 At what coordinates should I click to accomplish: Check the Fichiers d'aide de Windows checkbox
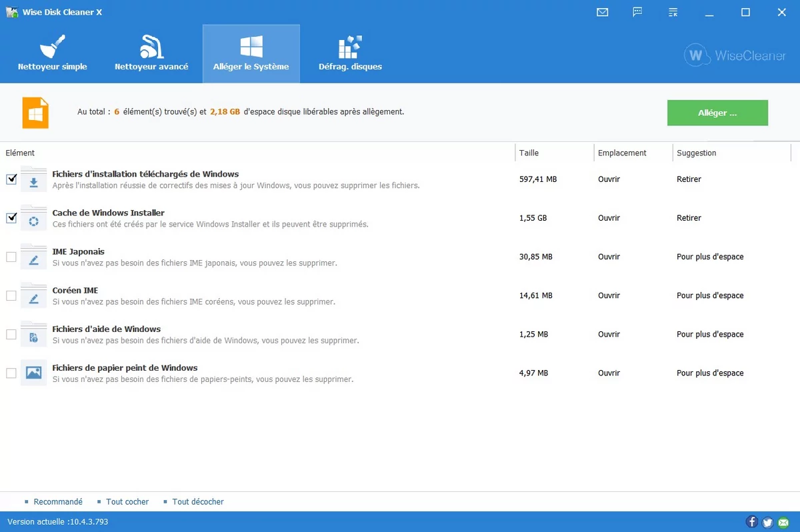click(x=11, y=334)
